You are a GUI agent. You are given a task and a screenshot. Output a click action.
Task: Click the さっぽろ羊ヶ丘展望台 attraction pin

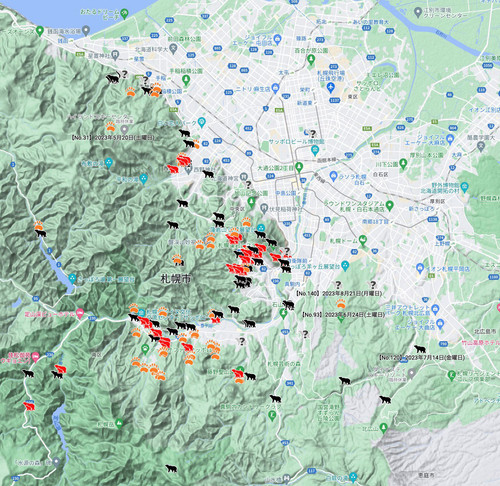[345, 266]
